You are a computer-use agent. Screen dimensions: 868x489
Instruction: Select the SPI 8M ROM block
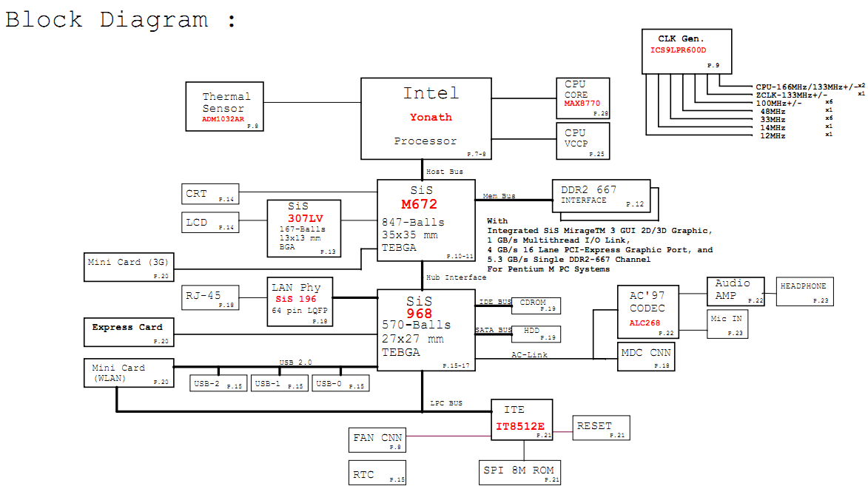pyautogui.click(x=519, y=473)
